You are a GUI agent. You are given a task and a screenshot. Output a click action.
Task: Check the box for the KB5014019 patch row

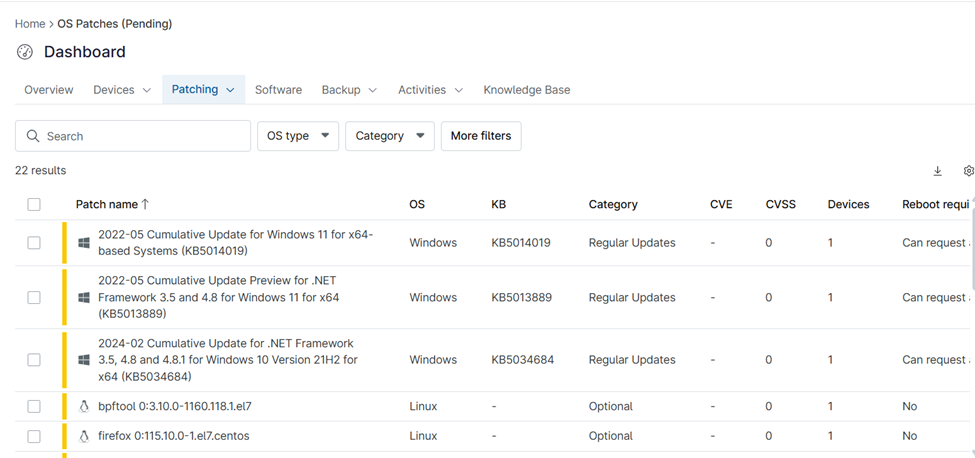pos(34,243)
